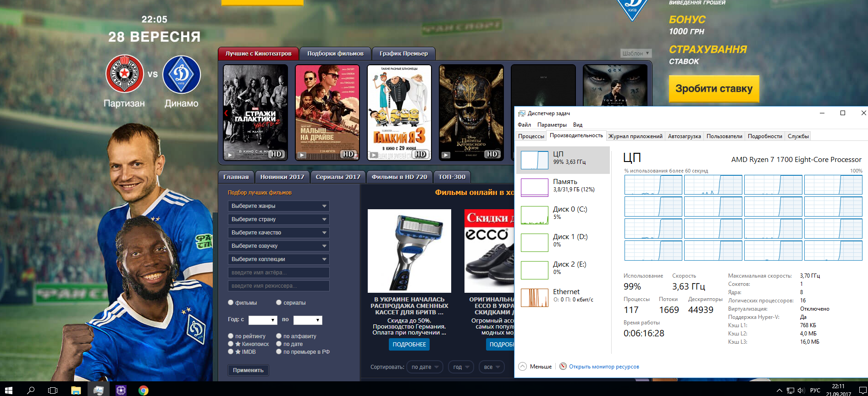Click the play icon on Малыш на драйве poster

click(x=302, y=155)
